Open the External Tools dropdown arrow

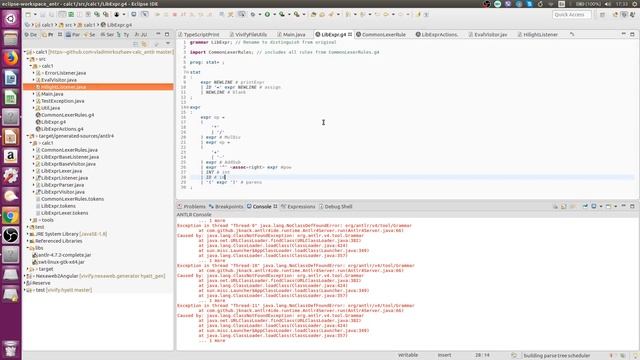coord(304,14)
